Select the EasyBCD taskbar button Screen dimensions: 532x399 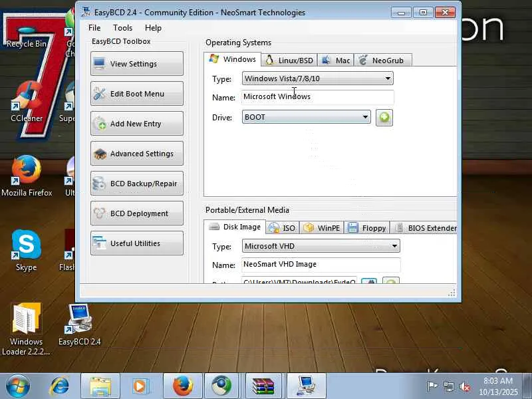coord(307,386)
